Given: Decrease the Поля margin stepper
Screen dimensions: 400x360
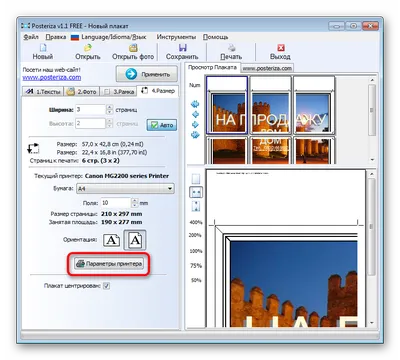Looking at the screenshot, I should click(x=135, y=205).
